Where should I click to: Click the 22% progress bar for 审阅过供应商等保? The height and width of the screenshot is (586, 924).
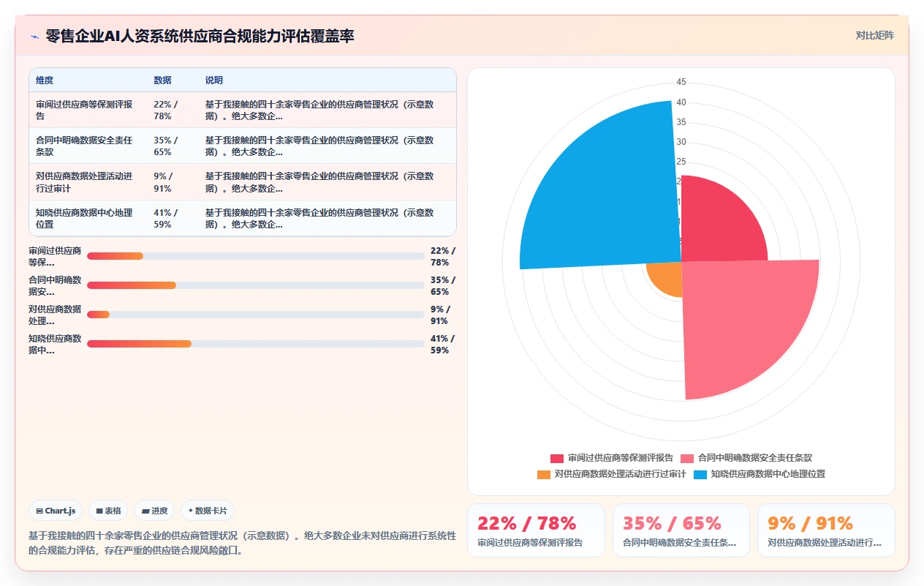click(255, 256)
